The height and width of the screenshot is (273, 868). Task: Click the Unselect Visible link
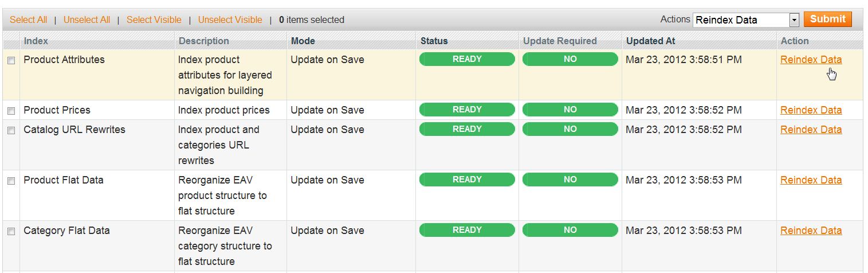pyautogui.click(x=230, y=20)
